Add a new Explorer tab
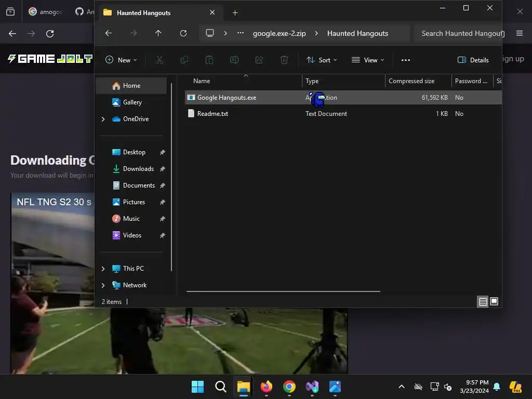 (x=235, y=13)
